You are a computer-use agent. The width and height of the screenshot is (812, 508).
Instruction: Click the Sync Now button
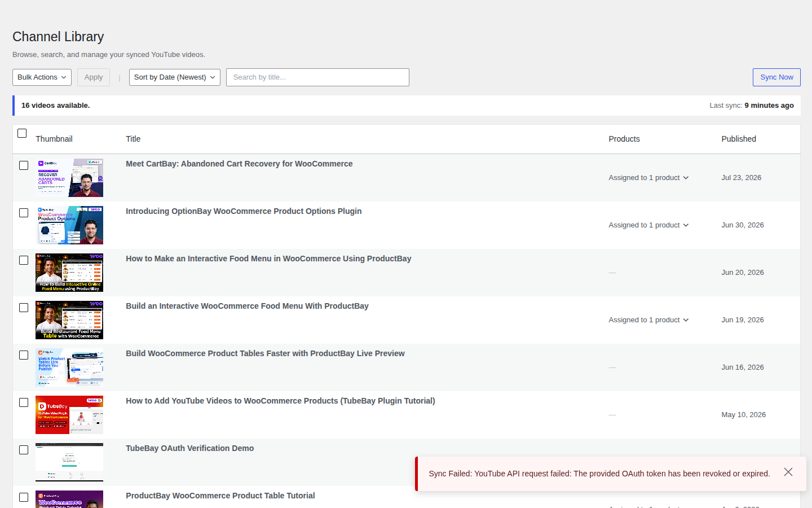tap(776, 77)
